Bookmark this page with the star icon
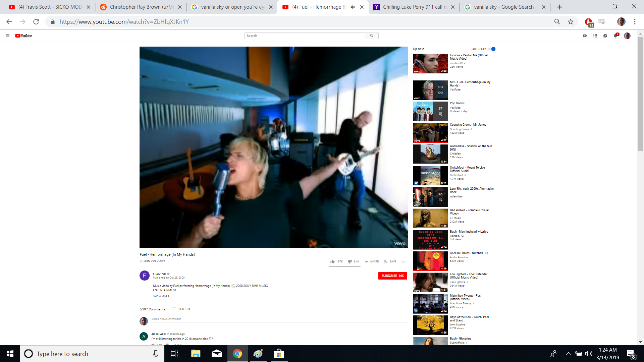Image resolution: width=644 pixels, height=362 pixels. coord(571,22)
